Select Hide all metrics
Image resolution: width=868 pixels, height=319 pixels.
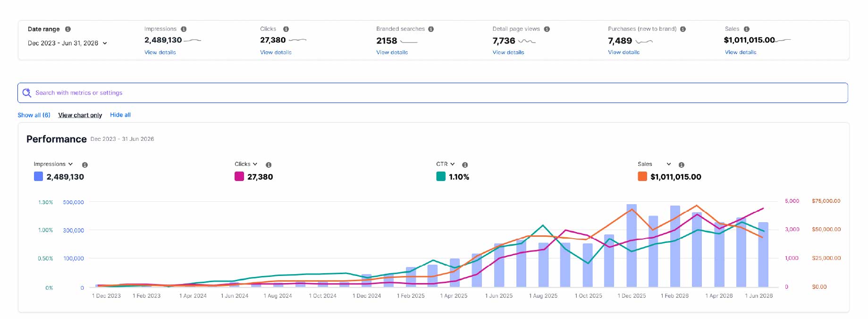[120, 115]
